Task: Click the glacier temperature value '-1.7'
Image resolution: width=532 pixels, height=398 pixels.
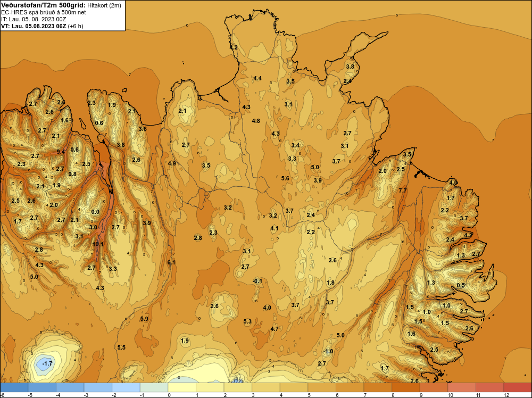Action: tap(47, 363)
